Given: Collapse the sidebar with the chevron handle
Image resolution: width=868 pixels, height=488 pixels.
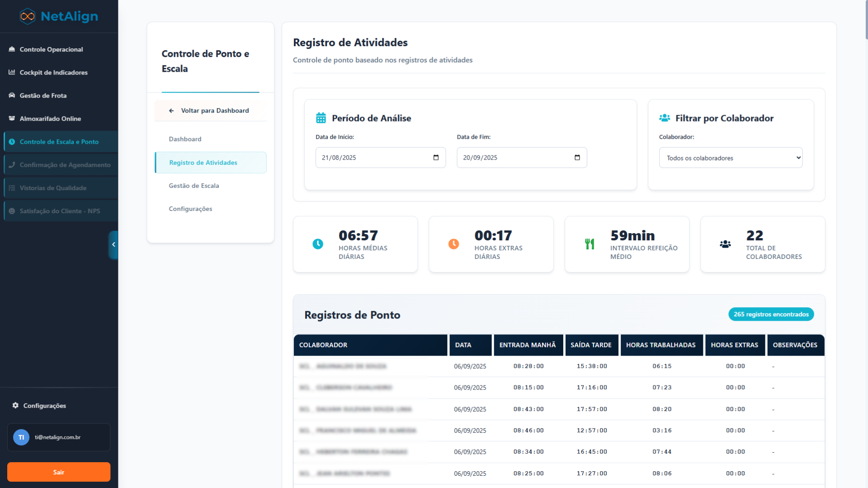Looking at the screenshot, I should click(113, 244).
